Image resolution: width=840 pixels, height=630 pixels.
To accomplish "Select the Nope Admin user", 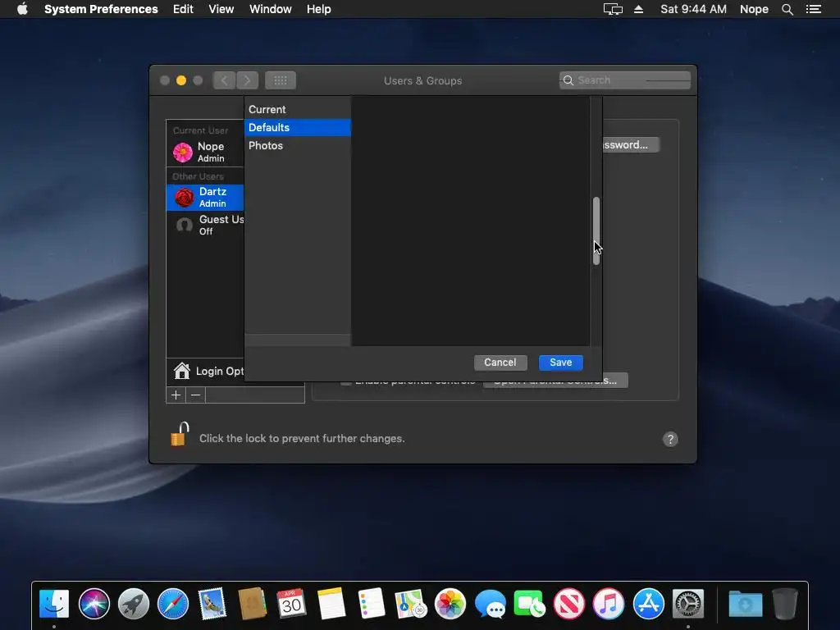I will pos(205,152).
